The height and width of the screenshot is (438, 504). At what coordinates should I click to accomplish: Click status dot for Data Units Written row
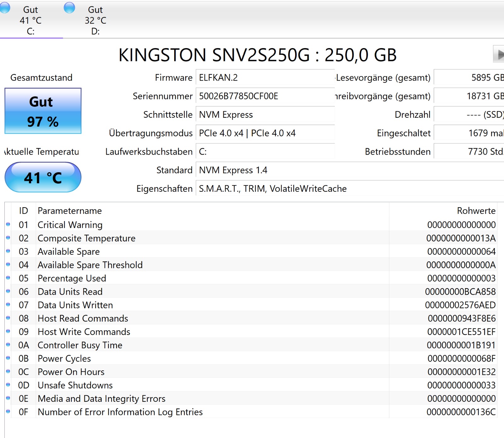[x=8, y=304]
